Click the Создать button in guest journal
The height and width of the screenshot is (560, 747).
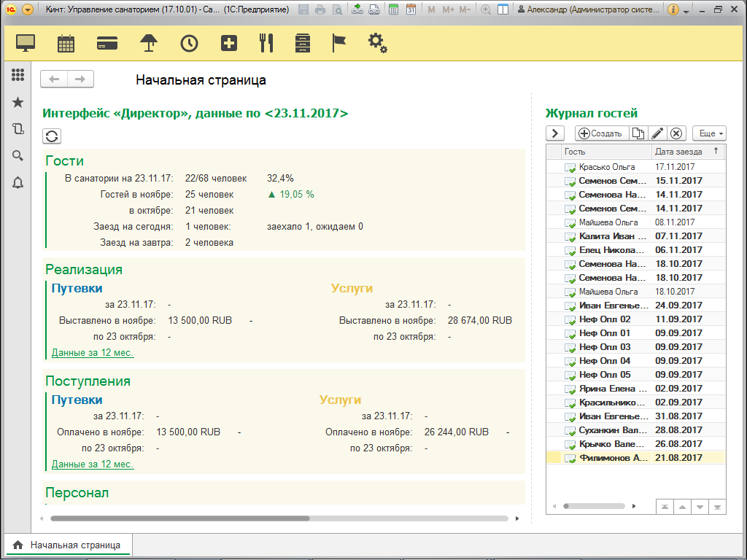(x=600, y=133)
